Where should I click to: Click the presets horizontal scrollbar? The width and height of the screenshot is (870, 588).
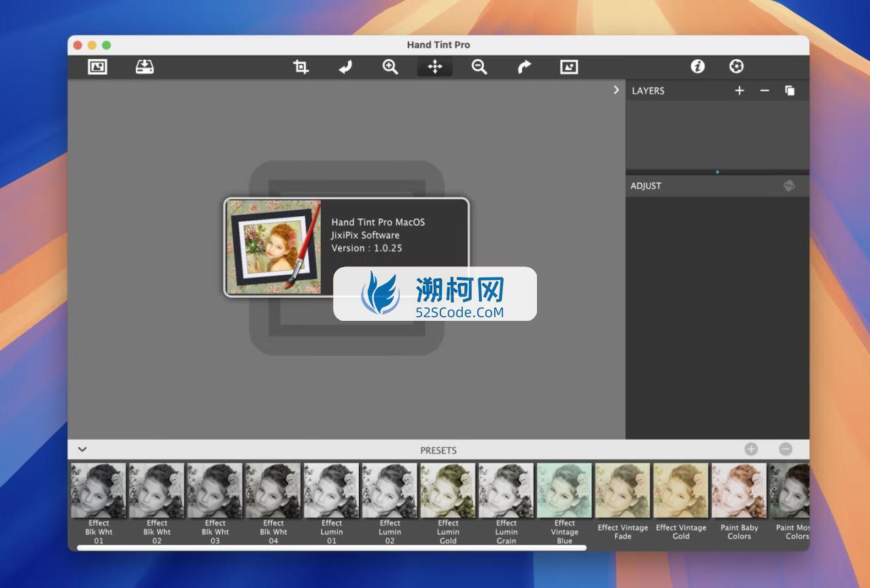332,547
